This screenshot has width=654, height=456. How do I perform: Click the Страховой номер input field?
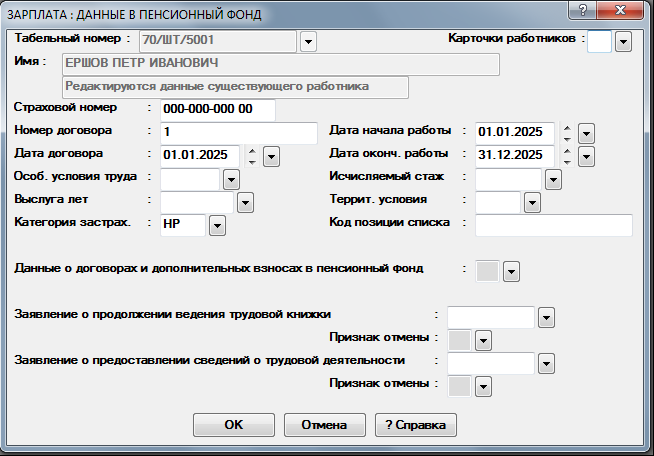(217, 109)
